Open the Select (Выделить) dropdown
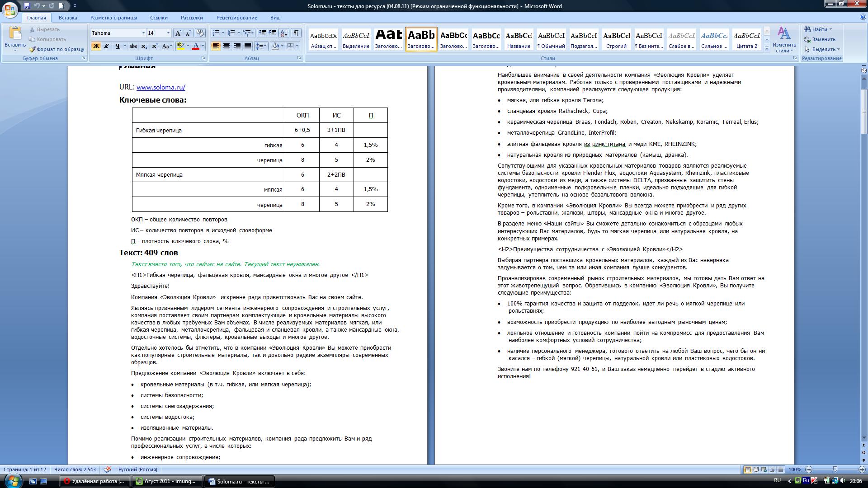868x488 pixels. coord(822,49)
